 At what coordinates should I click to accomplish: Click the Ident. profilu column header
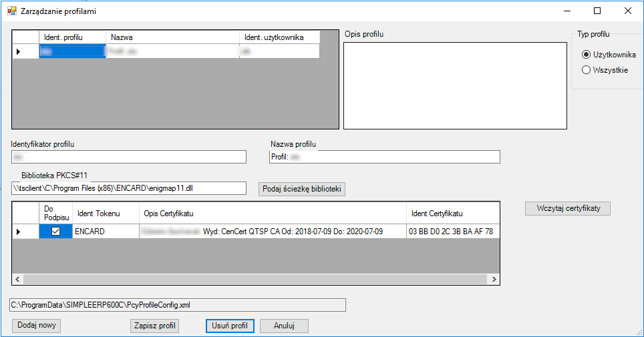pos(73,37)
